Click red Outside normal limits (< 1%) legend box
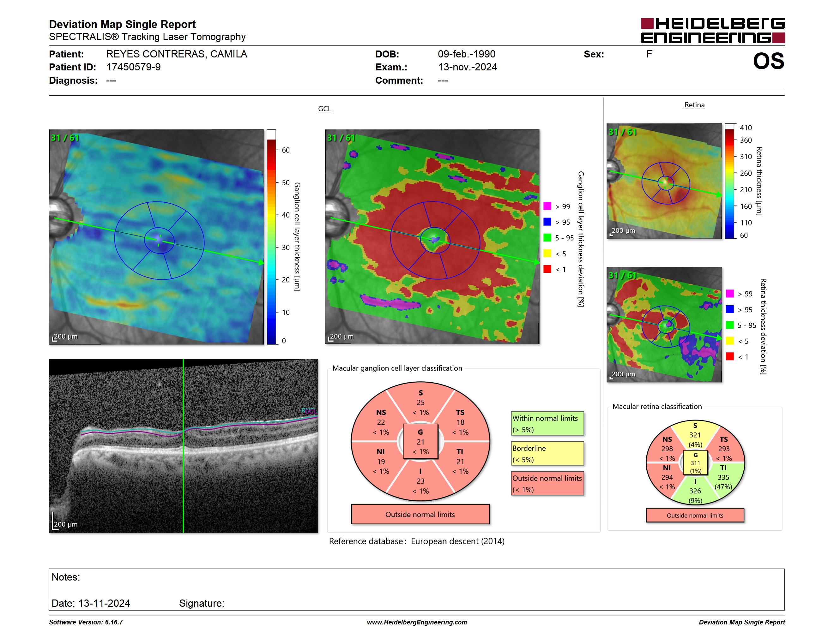This screenshot has width=834, height=644. point(547,484)
